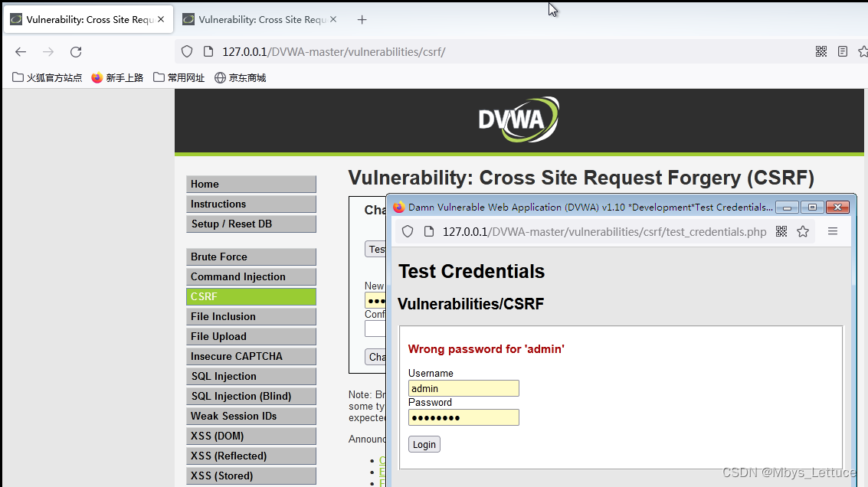Image resolution: width=868 pixels, height=487 pixels.
Task: Select the CSRF sidebar item
Action: [251, 296]
